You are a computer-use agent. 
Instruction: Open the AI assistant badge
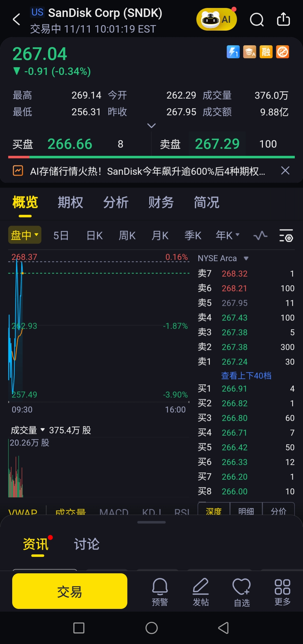point(217,19)
